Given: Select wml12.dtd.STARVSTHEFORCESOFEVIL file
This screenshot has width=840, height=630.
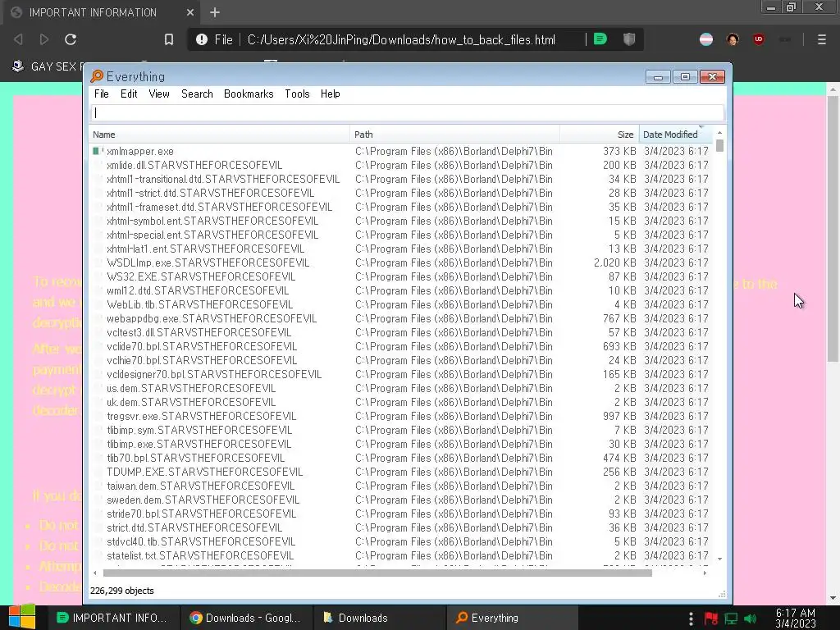Looking at the screenshot, I should pos(198,290).
